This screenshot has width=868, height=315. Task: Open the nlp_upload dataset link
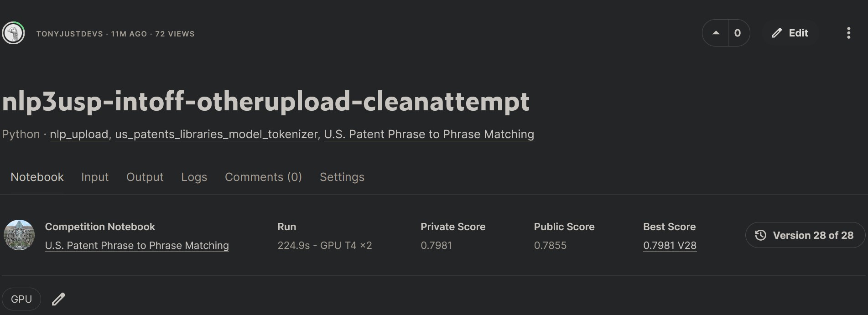[x=79, y=134]
